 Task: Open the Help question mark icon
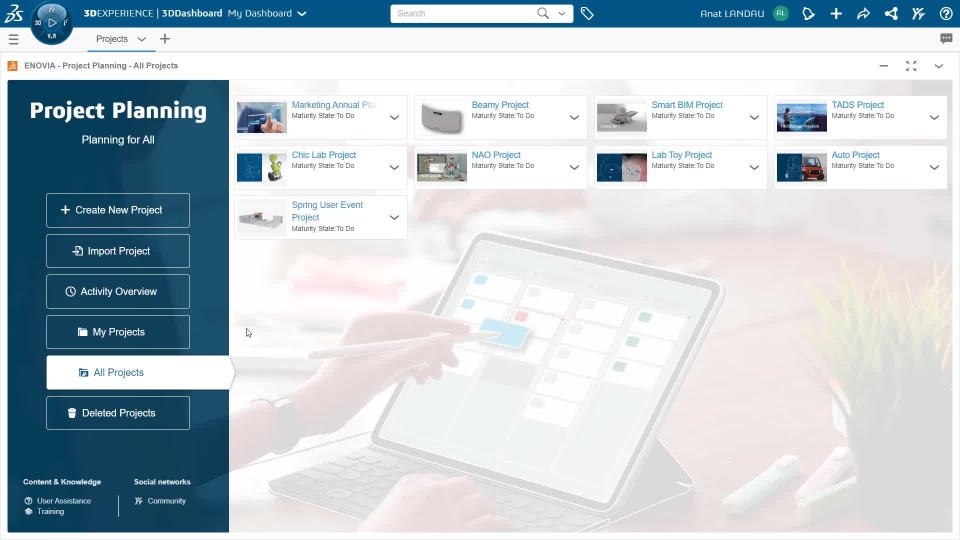pos(946,13)
